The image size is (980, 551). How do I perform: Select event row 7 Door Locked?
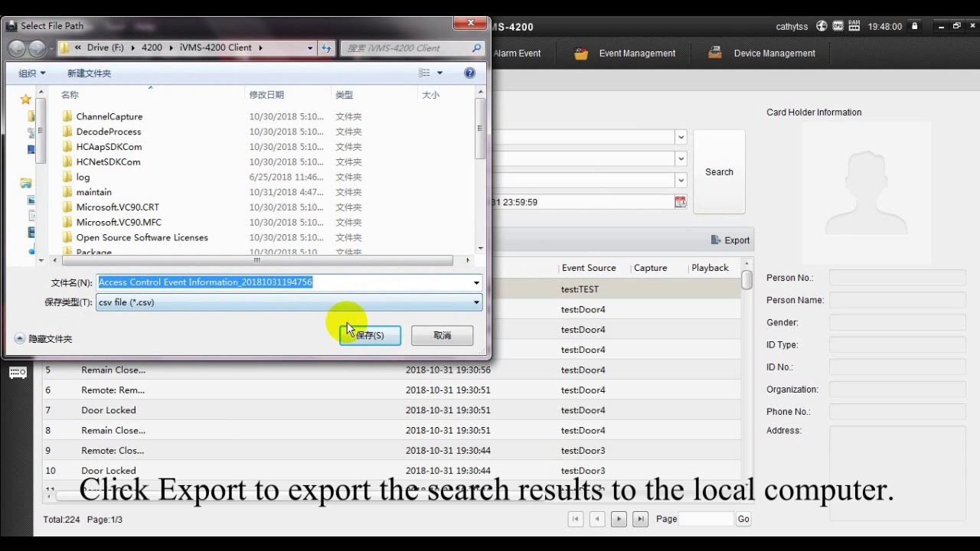click(392, 410)
